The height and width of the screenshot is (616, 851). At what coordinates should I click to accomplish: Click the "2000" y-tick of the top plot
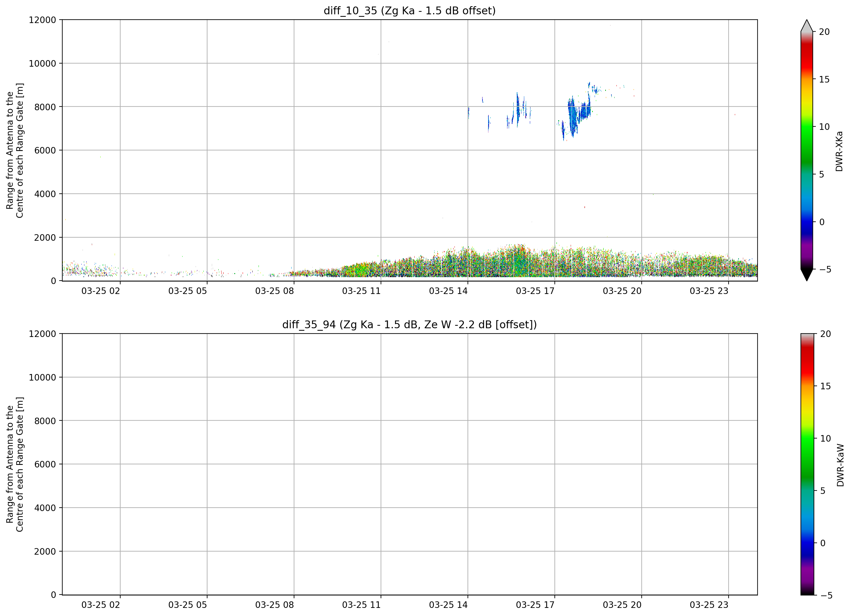pos(45,238)
